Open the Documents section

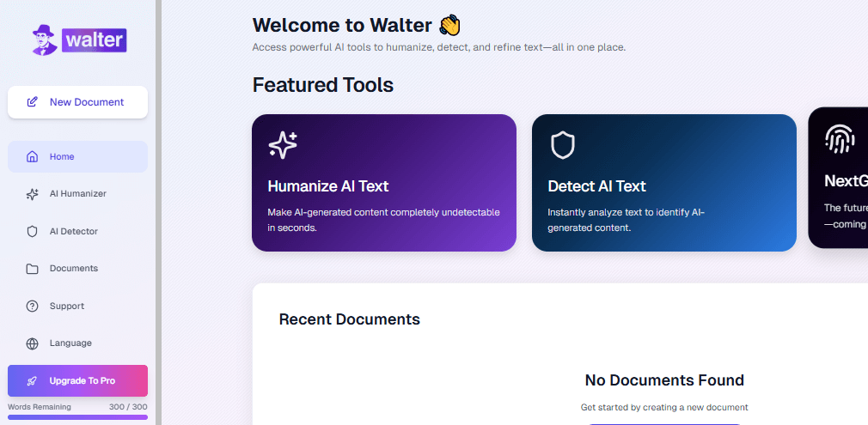pos(77,269)
